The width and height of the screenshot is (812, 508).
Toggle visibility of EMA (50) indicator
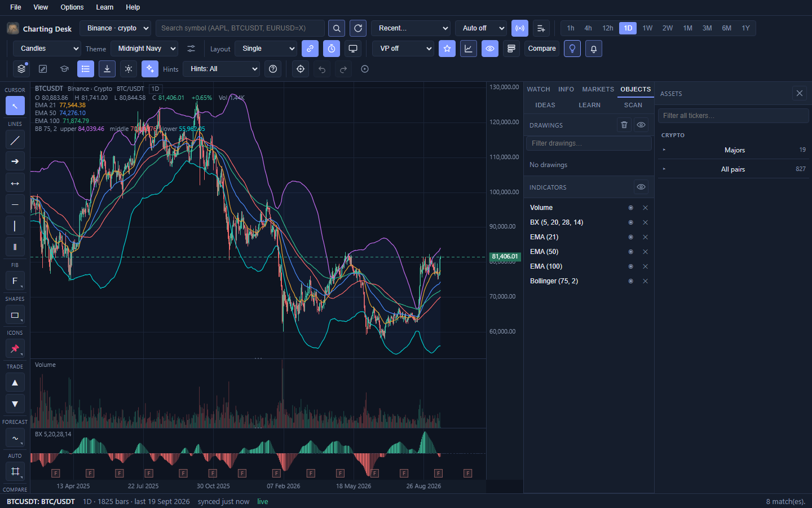pyautogui.click(x=631, y=252)
